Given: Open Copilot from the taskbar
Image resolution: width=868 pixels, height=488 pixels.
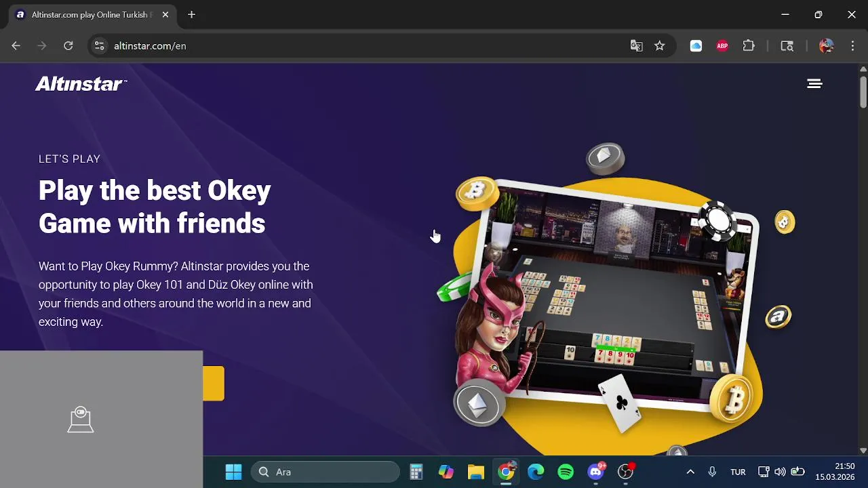Looking at the screenshot, I should (x=446, y=472).
